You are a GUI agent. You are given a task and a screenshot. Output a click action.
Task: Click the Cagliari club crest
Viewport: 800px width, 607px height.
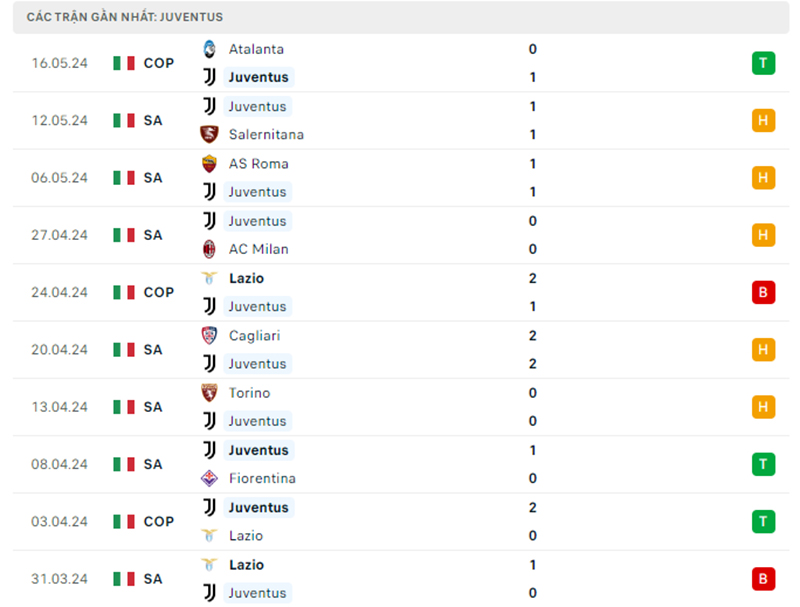tap(211, 335)
